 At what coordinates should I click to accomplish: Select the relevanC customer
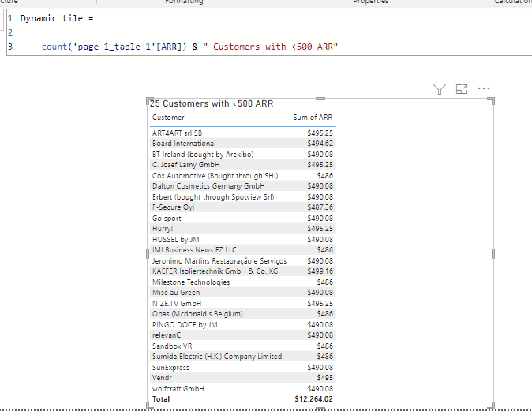167,335
